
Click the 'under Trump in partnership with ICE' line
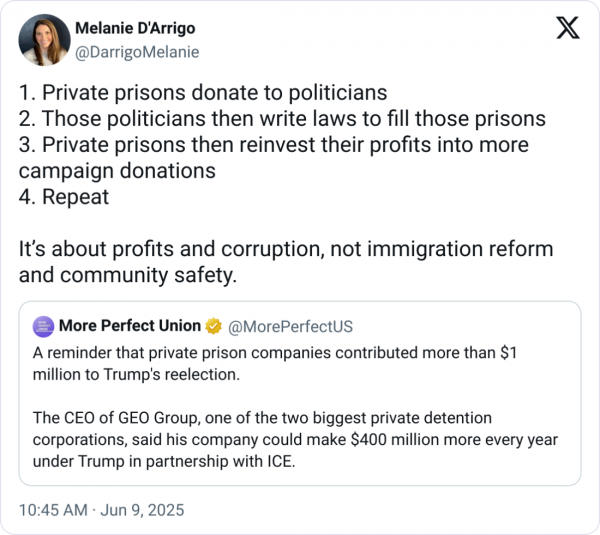coord(164,461)
